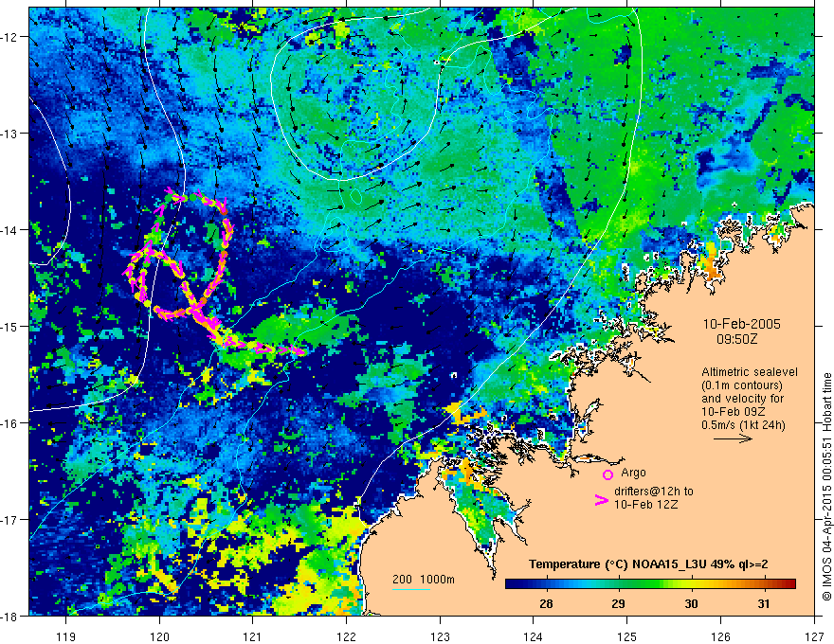The image size is (834, 644).
Task: Click the temperature color bar at 30
Action: (x=691, y=583)
